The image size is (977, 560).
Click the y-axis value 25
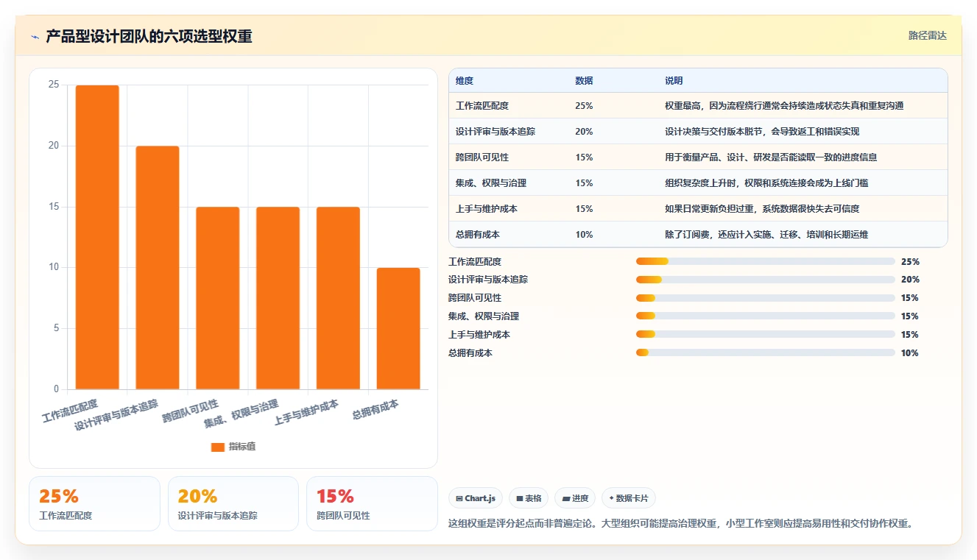54,85
